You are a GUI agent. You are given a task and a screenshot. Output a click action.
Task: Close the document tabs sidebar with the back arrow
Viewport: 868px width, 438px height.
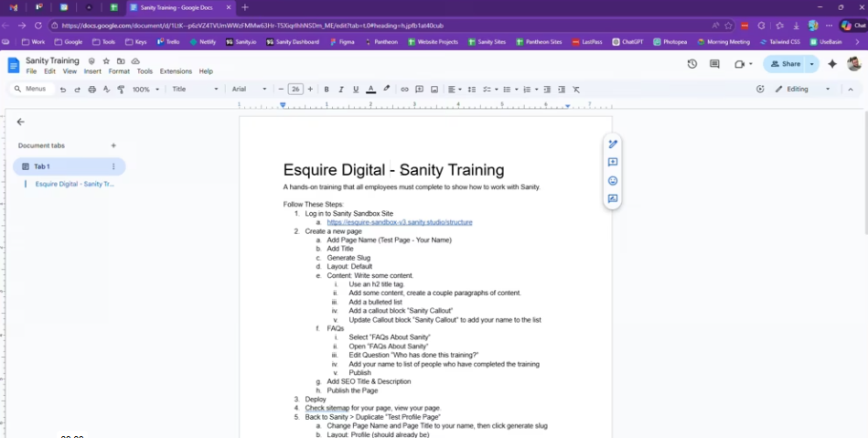coord(20,122)
